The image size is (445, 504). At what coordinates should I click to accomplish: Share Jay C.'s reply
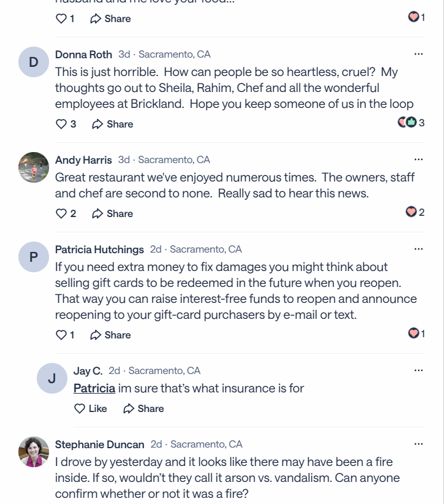tap(143, 408)
